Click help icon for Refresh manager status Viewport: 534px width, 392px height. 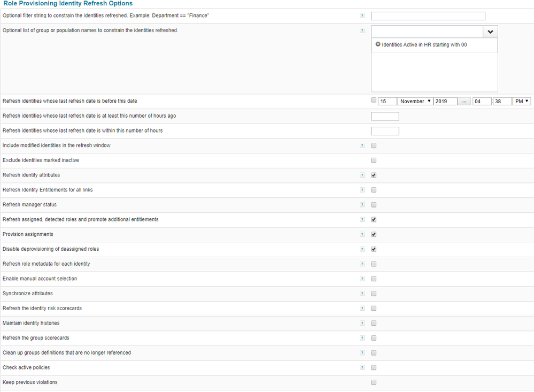tap(362, 205)
